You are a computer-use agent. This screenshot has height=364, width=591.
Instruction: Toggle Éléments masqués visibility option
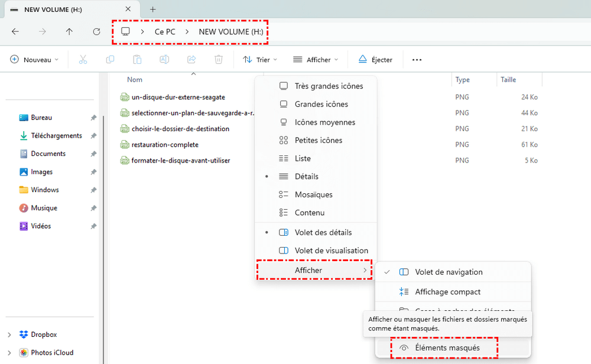(x=447, y=348)
